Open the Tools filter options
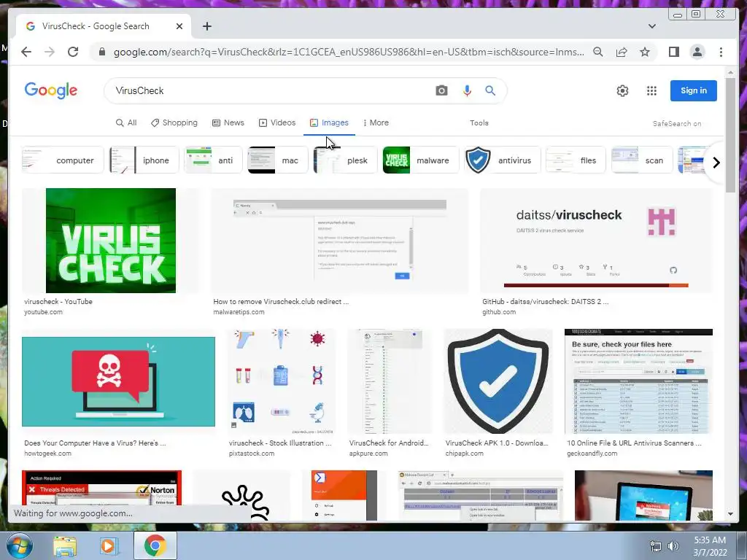747x560 pixels. coord(479,122)
